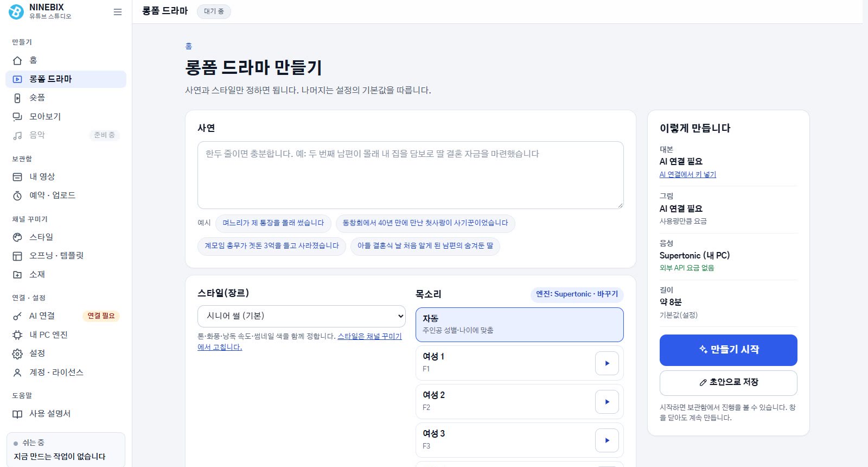Select the 자동 voice option

point(519,325)
